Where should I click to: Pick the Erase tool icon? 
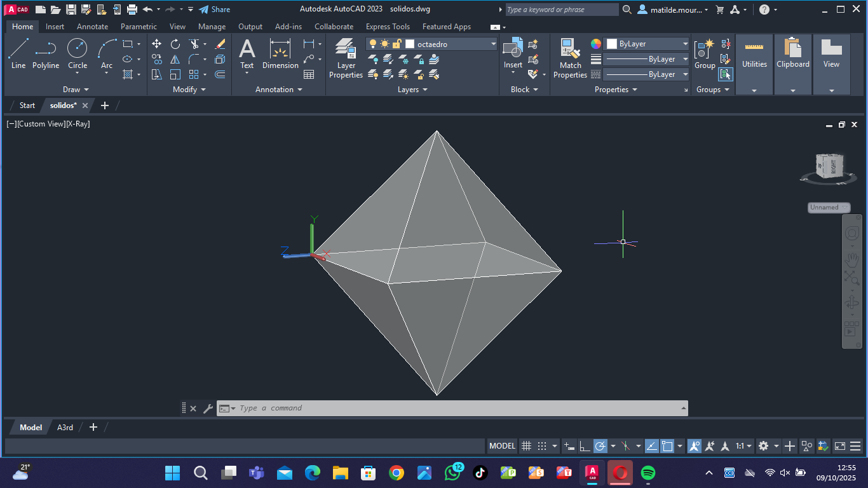click(220, 44)
